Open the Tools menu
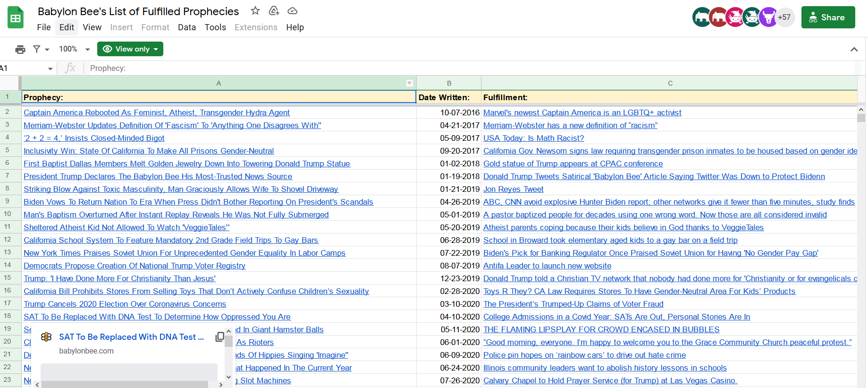This screenshot has width=868, height=388. 215,27
